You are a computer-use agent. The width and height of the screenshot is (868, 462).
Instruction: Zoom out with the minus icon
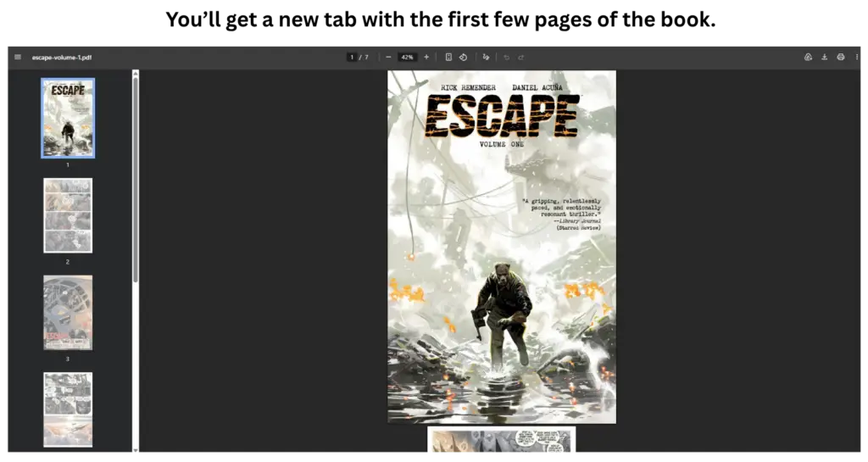point(388,57)
